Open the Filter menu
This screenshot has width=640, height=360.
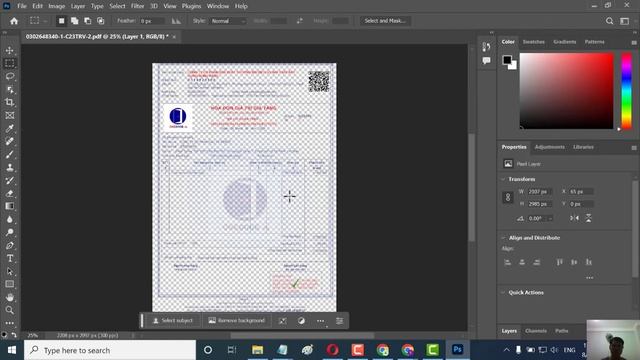137,6
